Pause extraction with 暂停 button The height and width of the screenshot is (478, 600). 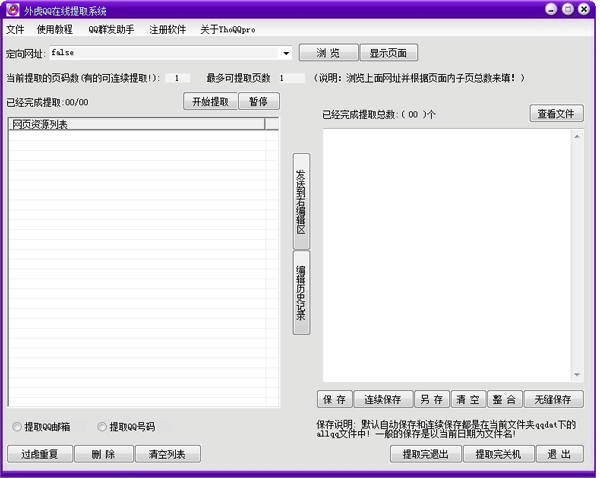point(259,101)
